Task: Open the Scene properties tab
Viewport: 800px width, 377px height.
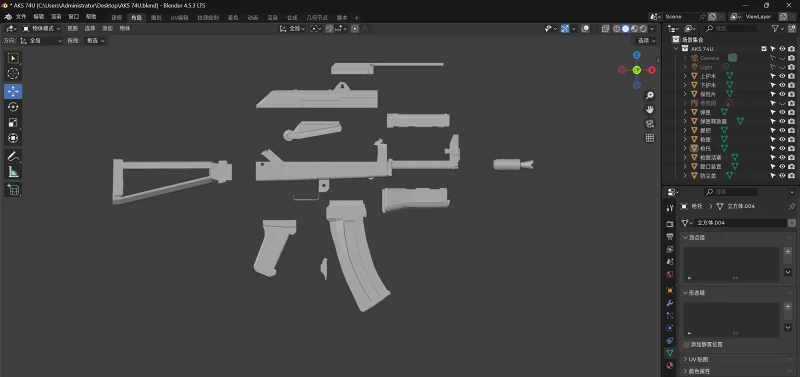Action: [x=670, y=262]
